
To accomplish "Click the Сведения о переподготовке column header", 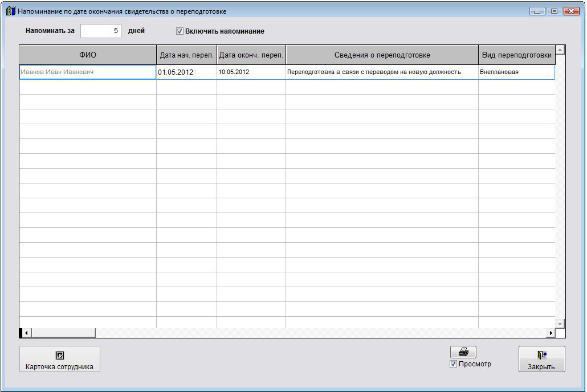I will click(382, 55).
